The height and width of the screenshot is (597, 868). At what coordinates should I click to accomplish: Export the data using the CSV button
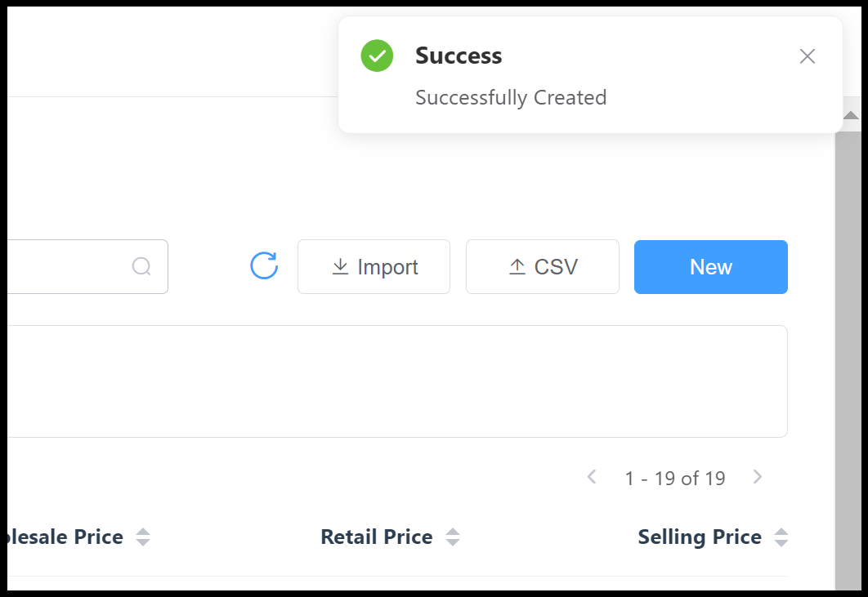[542, 266]
